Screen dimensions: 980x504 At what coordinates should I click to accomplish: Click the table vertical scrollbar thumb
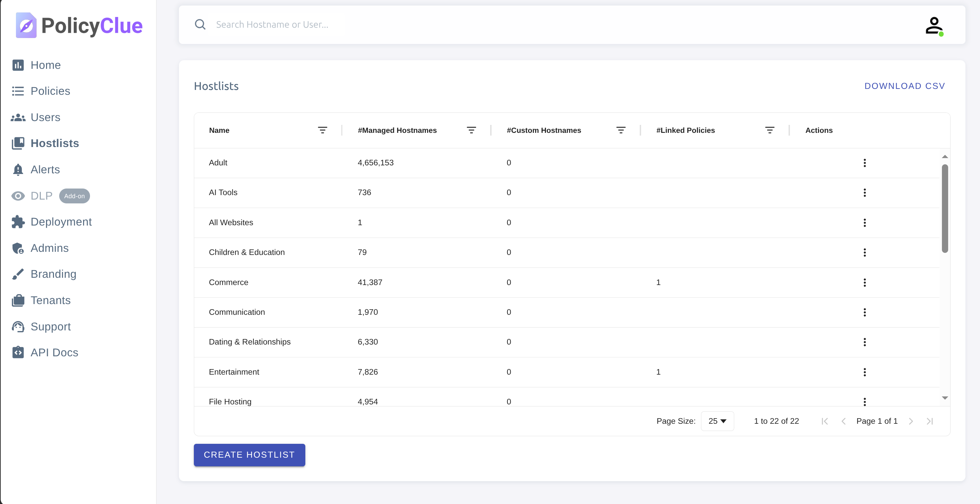coord(945,208)
